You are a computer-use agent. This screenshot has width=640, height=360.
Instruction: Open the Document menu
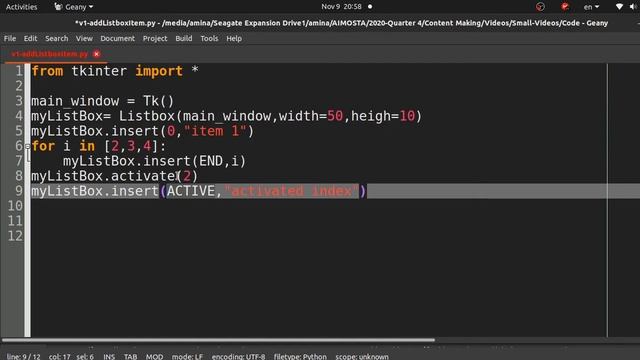click(x=118, y=38)
